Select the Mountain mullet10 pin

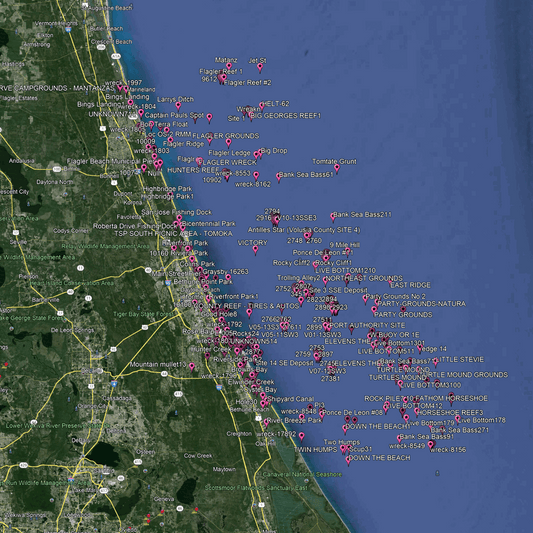(192, 366)
